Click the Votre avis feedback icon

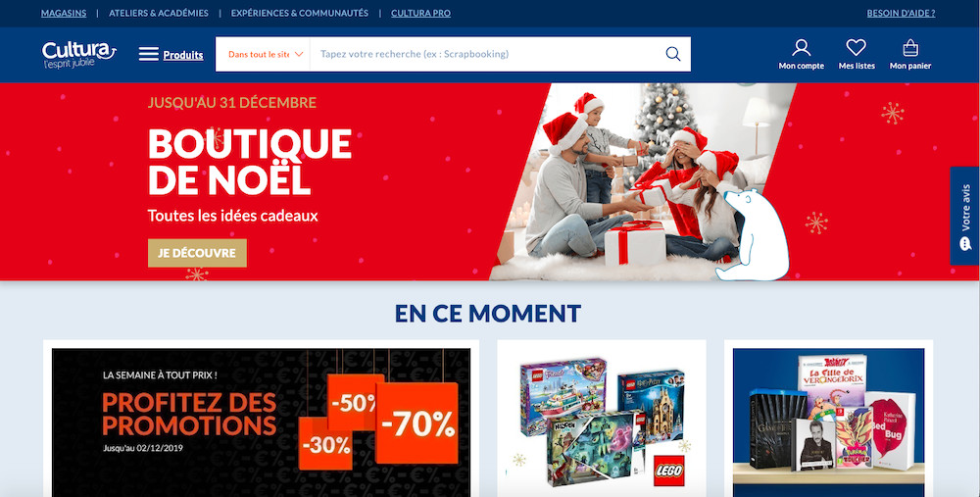click(965, 243)
